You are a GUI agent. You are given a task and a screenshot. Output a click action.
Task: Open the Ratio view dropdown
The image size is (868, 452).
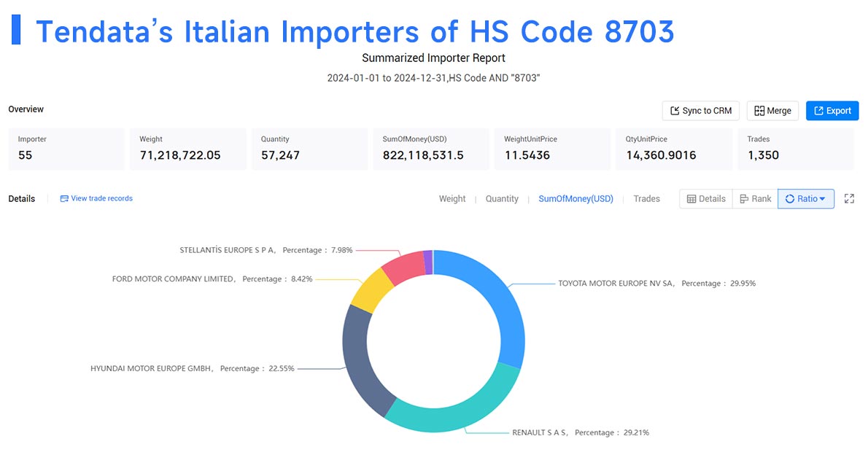805,198
